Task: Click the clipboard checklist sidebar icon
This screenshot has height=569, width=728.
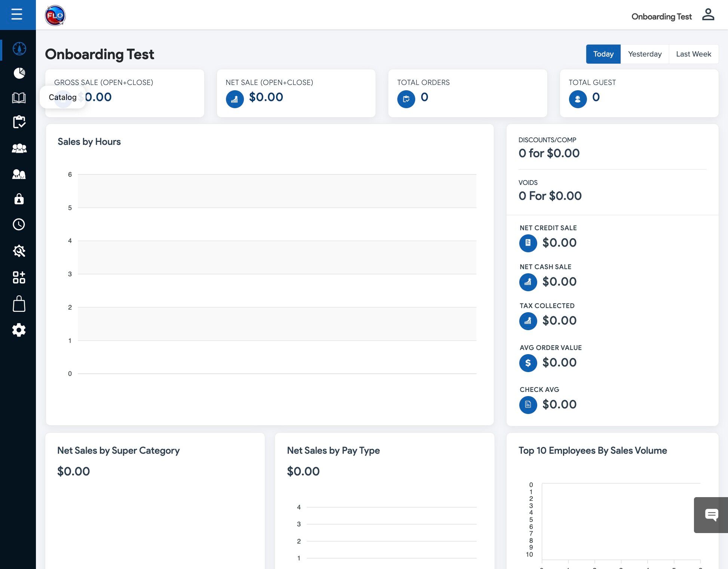Action: click(x=19, y=122)
